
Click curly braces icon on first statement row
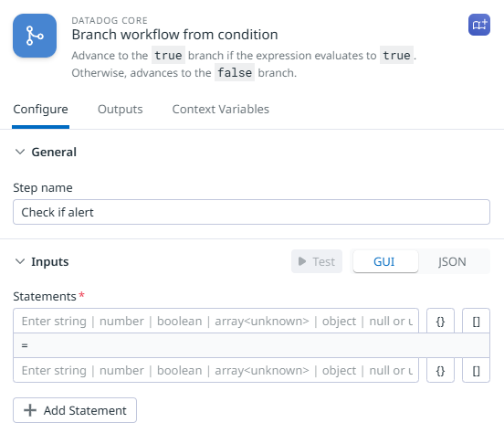(x=440, y=321)
